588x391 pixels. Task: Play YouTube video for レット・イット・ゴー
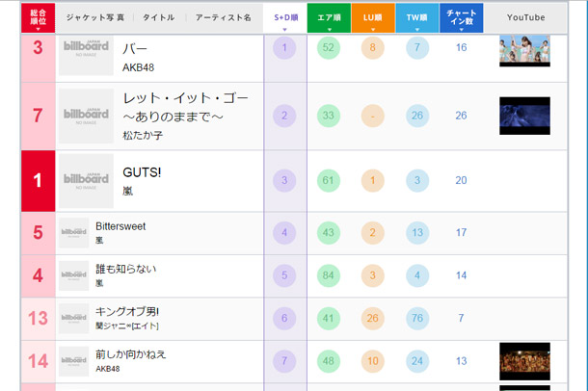coord(524,116)
